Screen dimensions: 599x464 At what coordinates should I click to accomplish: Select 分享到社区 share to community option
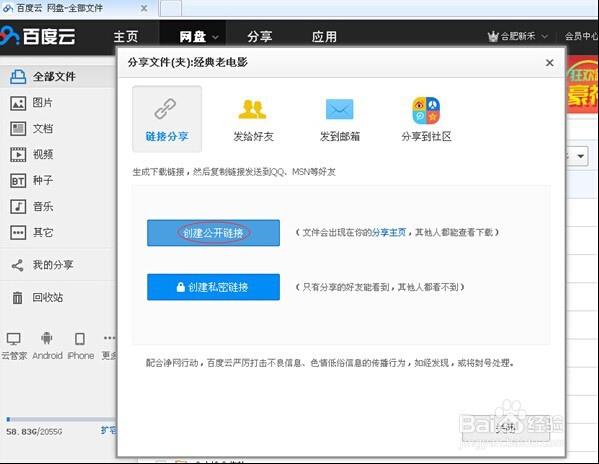[x=426, y=120]
